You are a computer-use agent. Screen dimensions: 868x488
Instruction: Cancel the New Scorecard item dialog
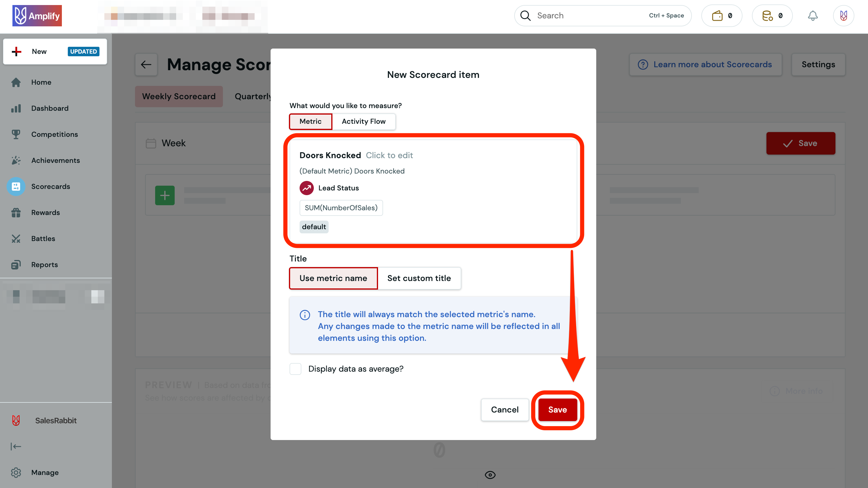click(504, 410)
